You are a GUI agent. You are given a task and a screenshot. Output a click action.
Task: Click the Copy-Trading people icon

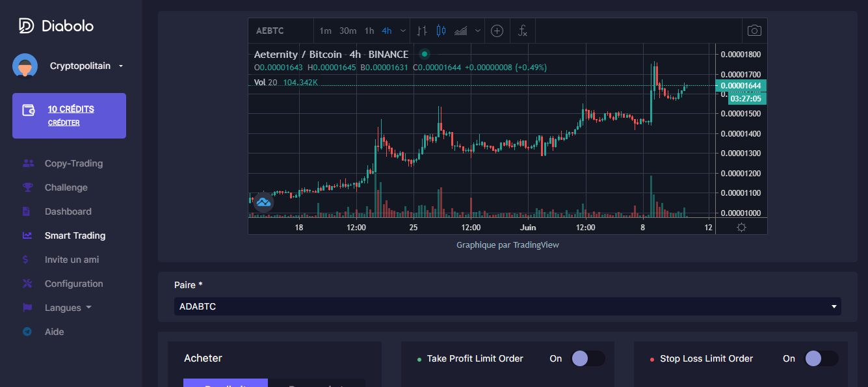(27, 163)
